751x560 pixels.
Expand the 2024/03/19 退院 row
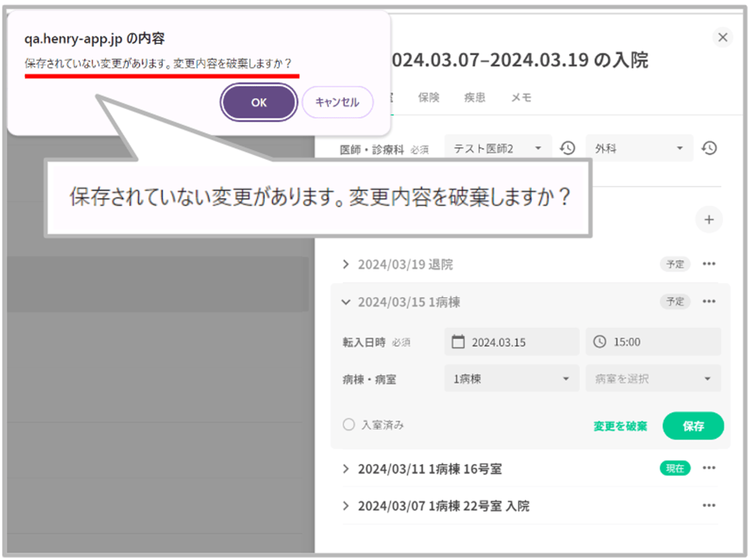click(x=346, y=264)
